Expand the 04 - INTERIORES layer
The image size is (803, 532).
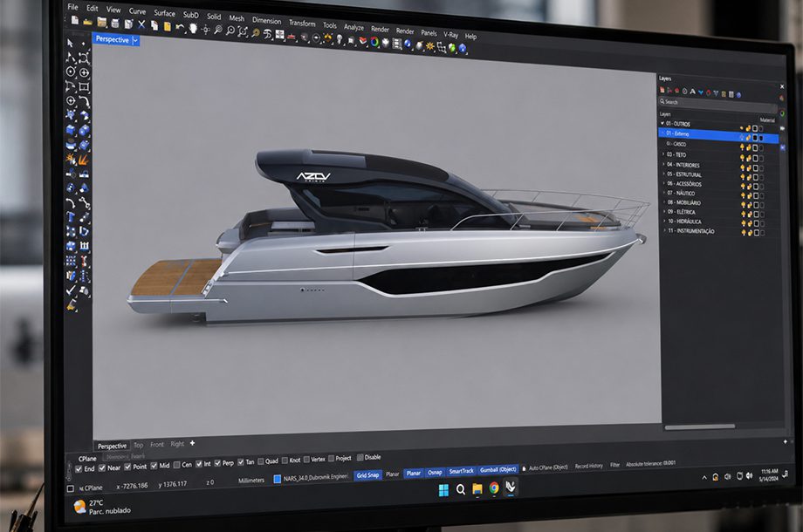point(663,164)
